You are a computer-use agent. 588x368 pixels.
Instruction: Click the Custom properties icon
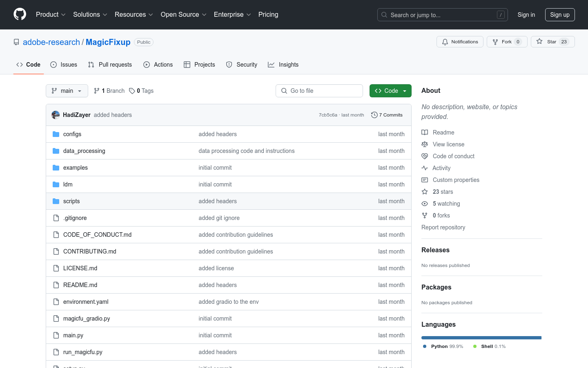(425, 180)
